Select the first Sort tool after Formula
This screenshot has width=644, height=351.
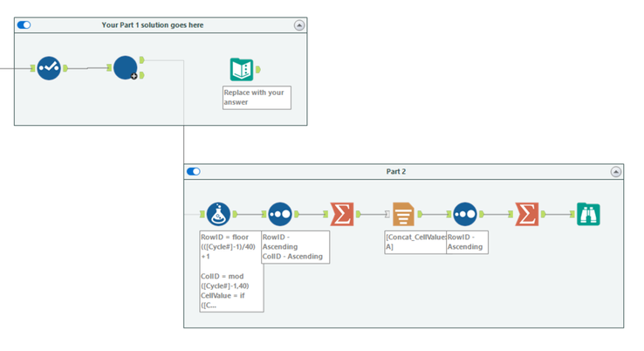[x=280, y=214]
